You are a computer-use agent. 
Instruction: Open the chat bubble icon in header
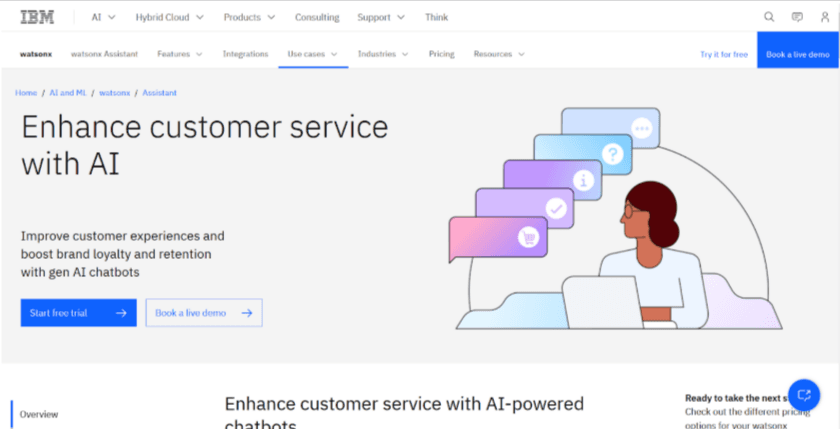(x=797, y=17)
